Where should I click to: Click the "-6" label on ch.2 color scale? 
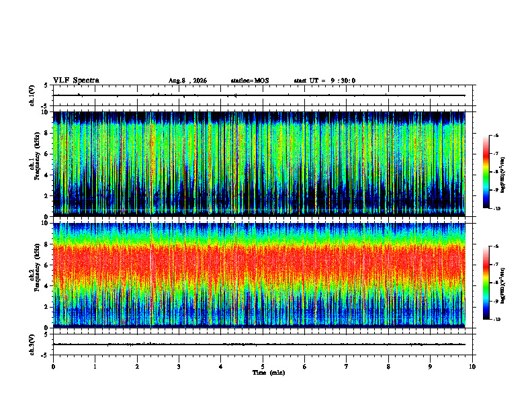coord(496,246)
